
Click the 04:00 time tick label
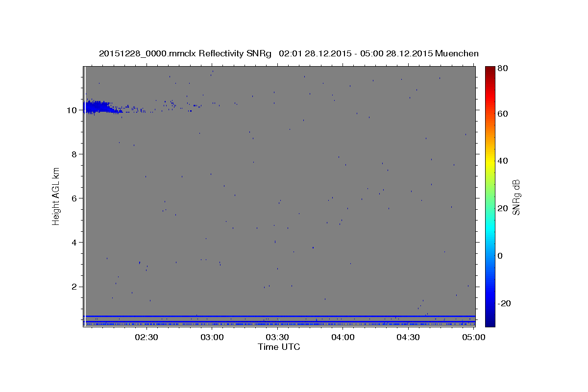[343, 337]
